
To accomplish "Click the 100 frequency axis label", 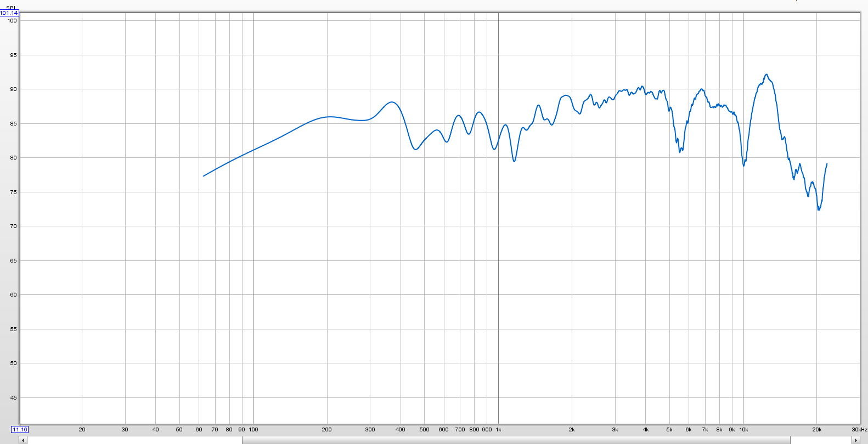I will (x=253, y=430).
